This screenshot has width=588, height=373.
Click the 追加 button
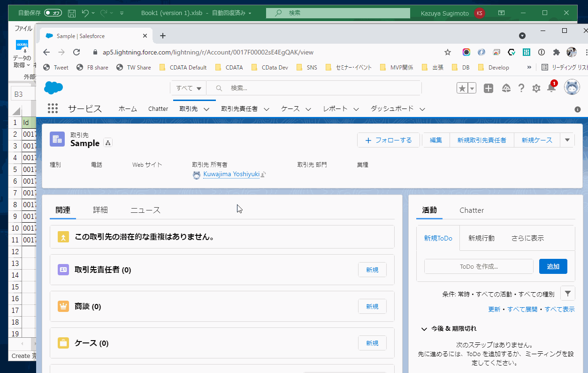pos(553,266)
